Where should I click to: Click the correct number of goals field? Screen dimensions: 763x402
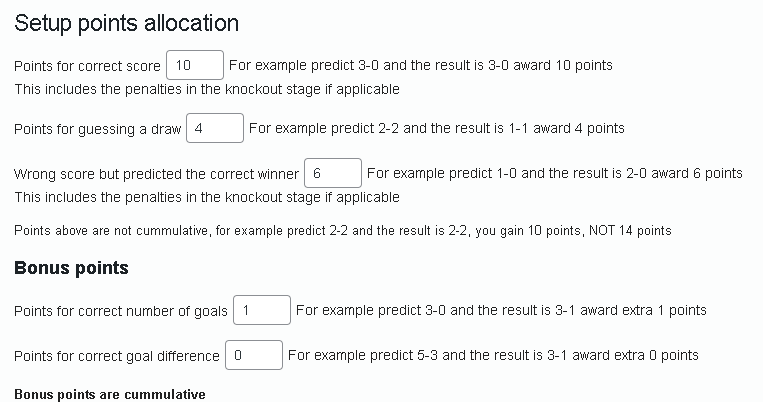click(261, 310)
